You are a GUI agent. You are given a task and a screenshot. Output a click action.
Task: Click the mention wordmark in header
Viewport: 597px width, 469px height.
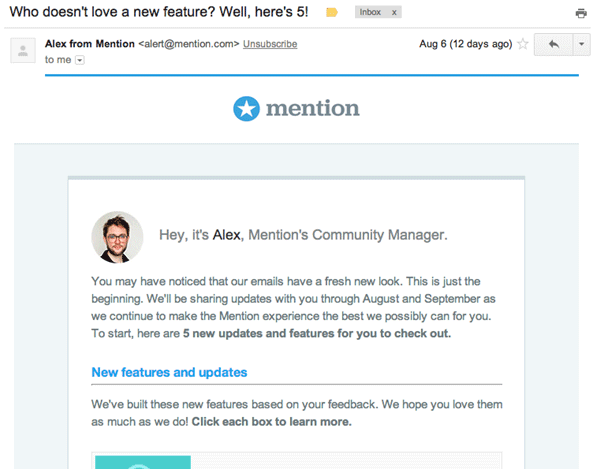pyautogui.click(x=312, y=108)
